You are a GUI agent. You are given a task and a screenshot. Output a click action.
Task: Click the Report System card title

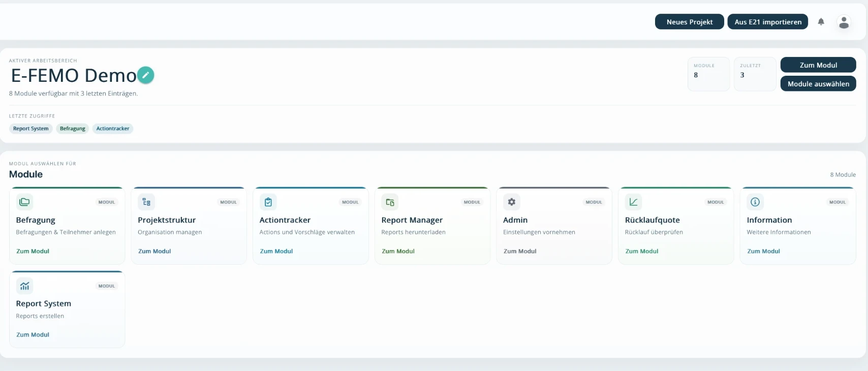coord(44,303)
